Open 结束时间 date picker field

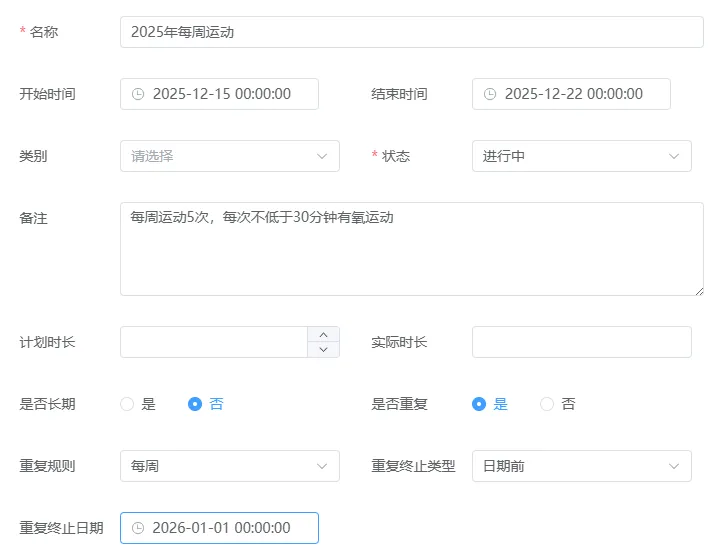pyautogui.click(x=582, y=94)
